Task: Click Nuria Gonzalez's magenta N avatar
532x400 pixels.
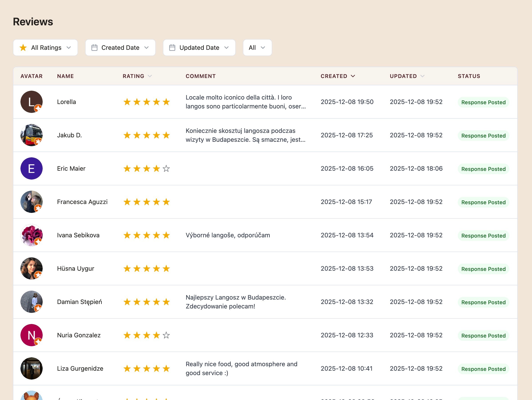Action: coord(32,335)
